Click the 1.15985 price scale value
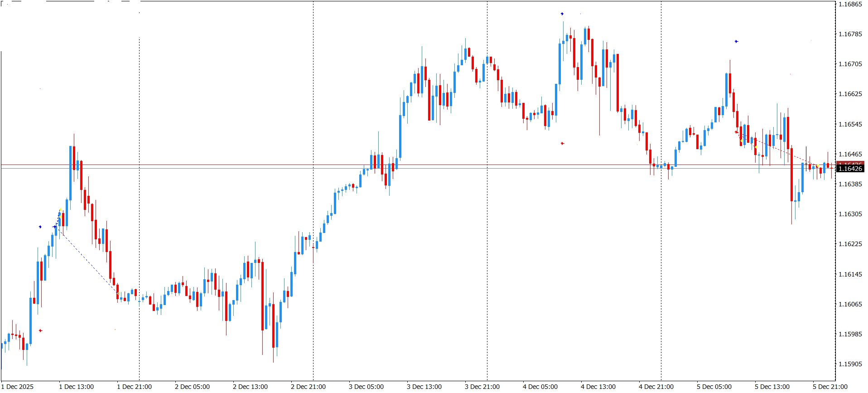868x393 pixels. pyautogui.click(x=850, y=334)
